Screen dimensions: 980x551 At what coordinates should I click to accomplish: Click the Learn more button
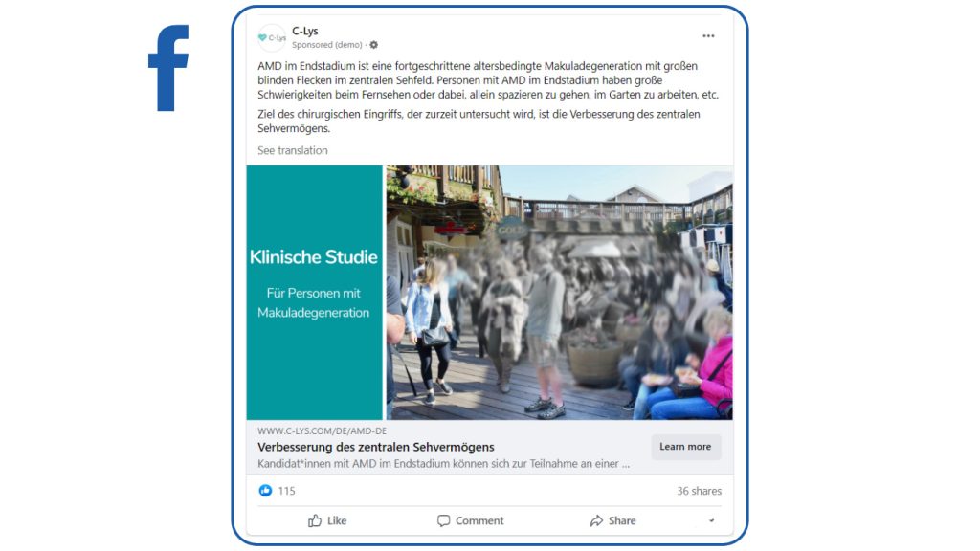tap(685, 447)
